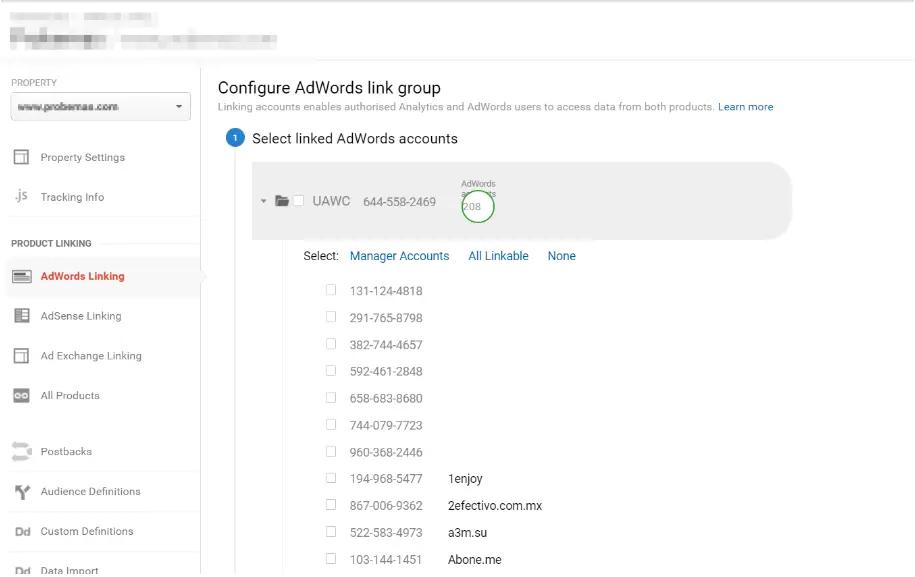Open AdWords Linking section
This screenshot has width=915, height=577.
82,277
